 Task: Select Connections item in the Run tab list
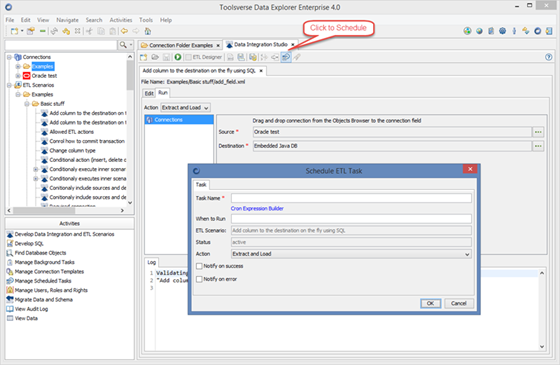click(179, 120)
